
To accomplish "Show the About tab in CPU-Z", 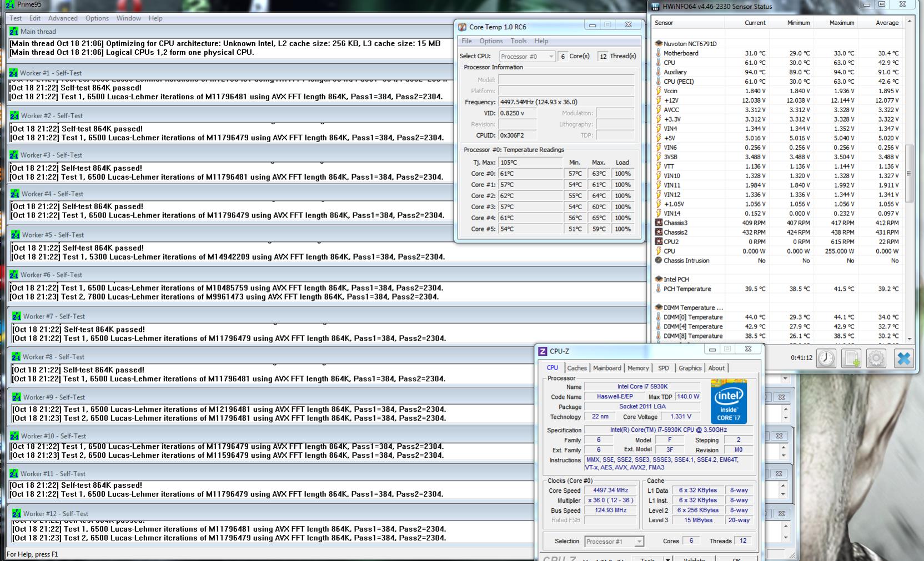I will [716, 368].
